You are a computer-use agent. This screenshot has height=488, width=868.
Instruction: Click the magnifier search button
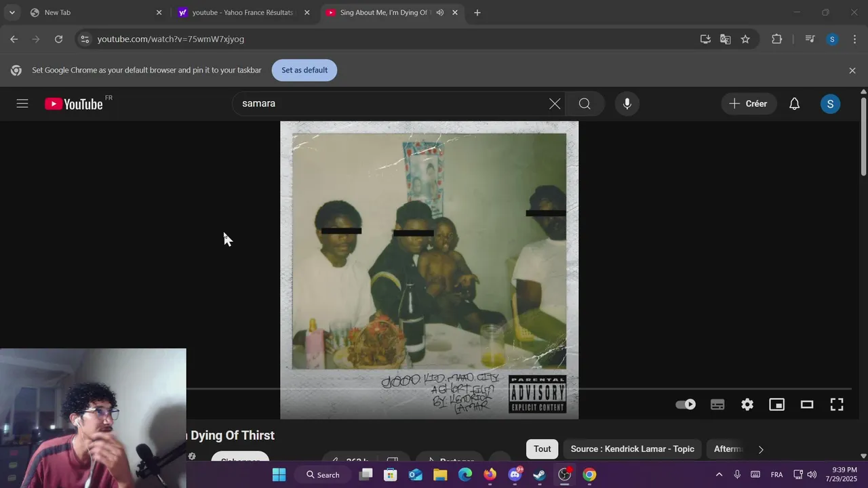pos(585,104)
